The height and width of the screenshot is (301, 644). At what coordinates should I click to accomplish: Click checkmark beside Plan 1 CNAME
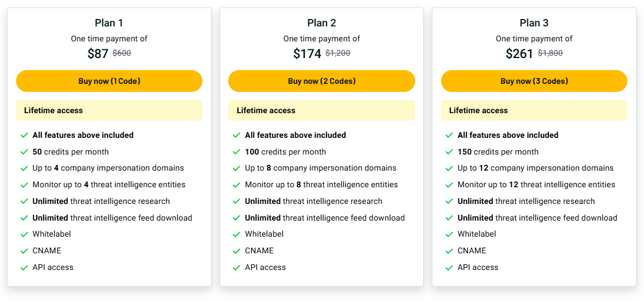tap(24, 251)
